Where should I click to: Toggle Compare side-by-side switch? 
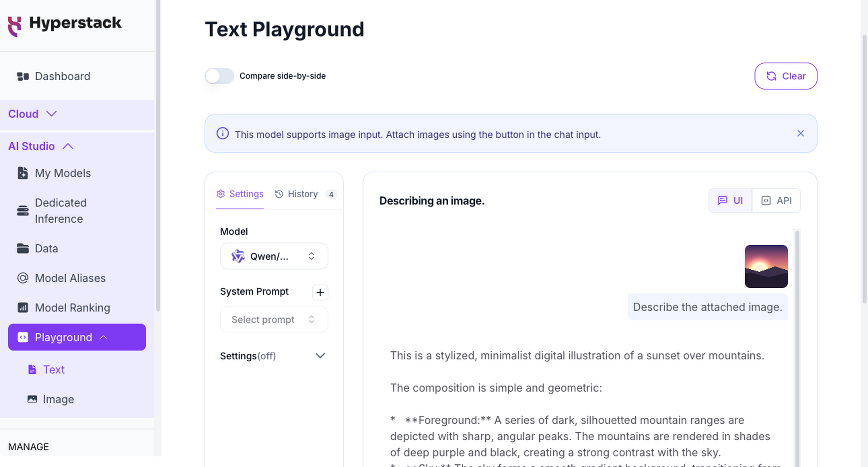tap(219, 76)
